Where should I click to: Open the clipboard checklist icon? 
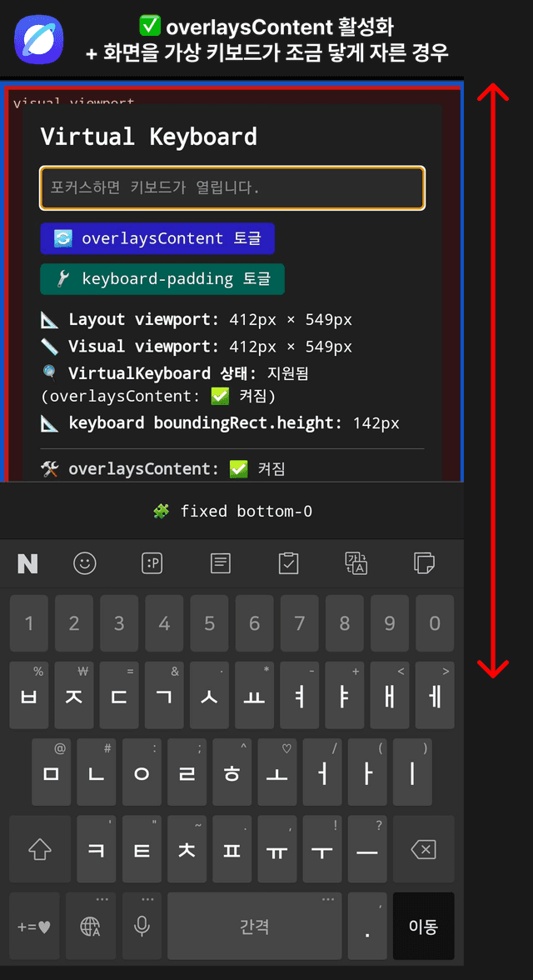coord(288,563)
